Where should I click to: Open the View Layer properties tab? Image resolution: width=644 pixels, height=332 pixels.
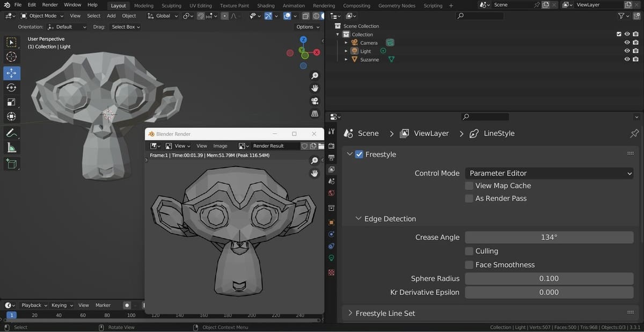coord(331,169)
